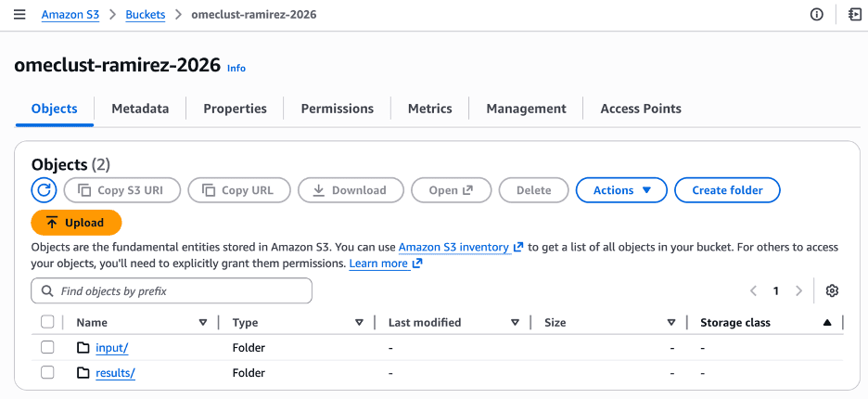Select the results/ folder checkbox
The height and width of the screenshot is (399, 868).
pos(47,373)
